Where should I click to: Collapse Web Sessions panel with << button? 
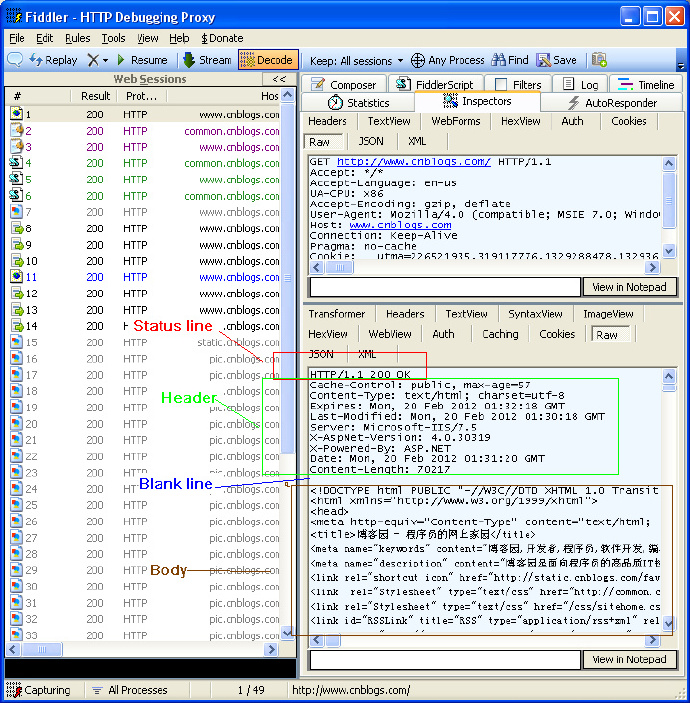click(x=279, y=79)
